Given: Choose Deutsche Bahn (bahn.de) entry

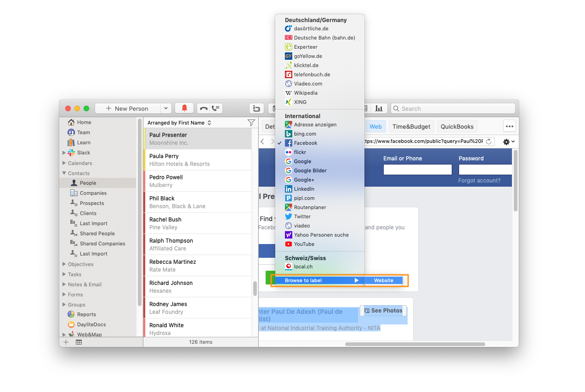Looking at the screenshot, I should pyautogui.click(x=320, y=38).
